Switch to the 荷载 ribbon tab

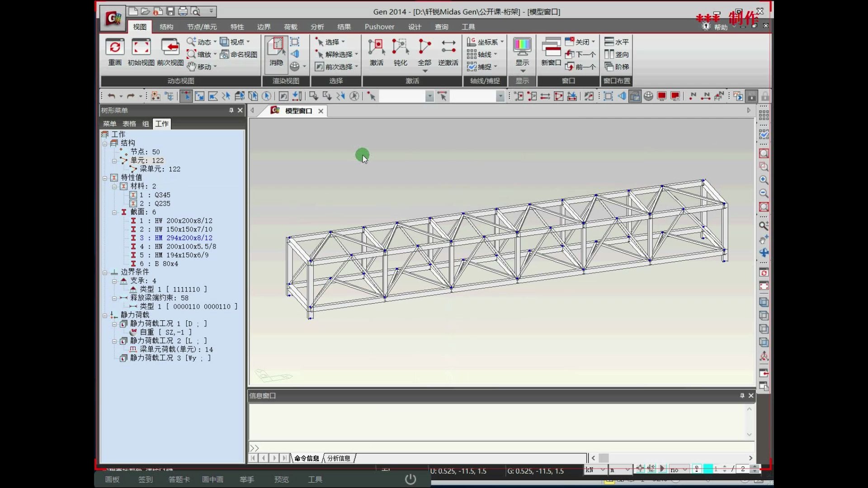[290, 27]
